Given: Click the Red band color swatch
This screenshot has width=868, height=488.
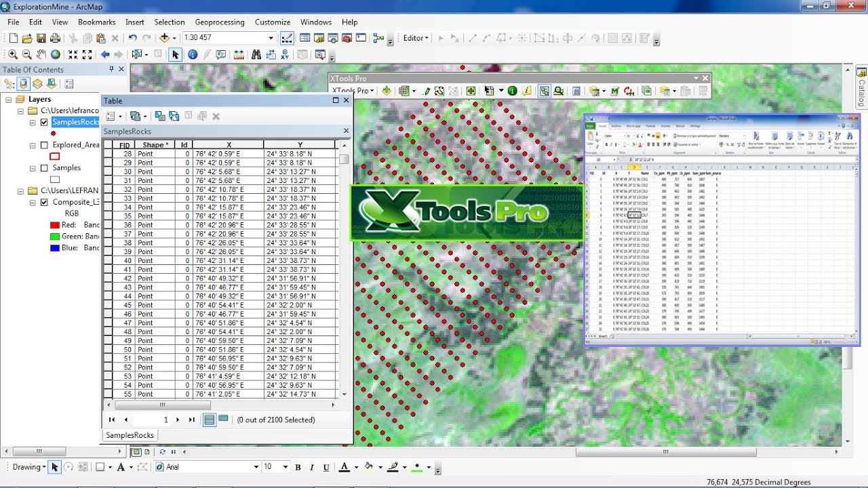Looking at the screenshot, I should [x=55, y=225].
